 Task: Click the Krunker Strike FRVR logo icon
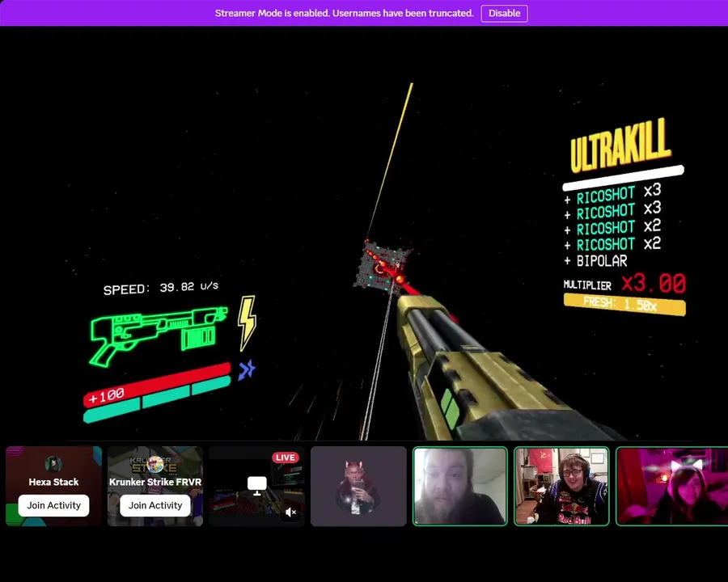click(x=155, y=464)
